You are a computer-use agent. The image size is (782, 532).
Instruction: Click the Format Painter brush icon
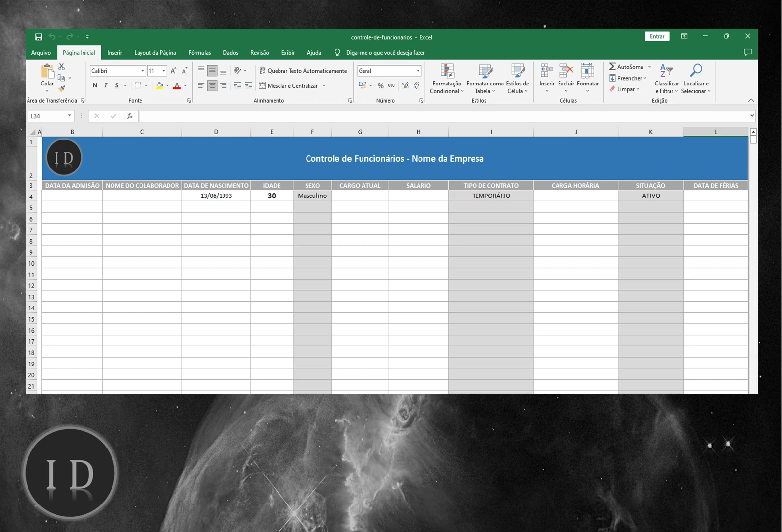pos(62,89)
